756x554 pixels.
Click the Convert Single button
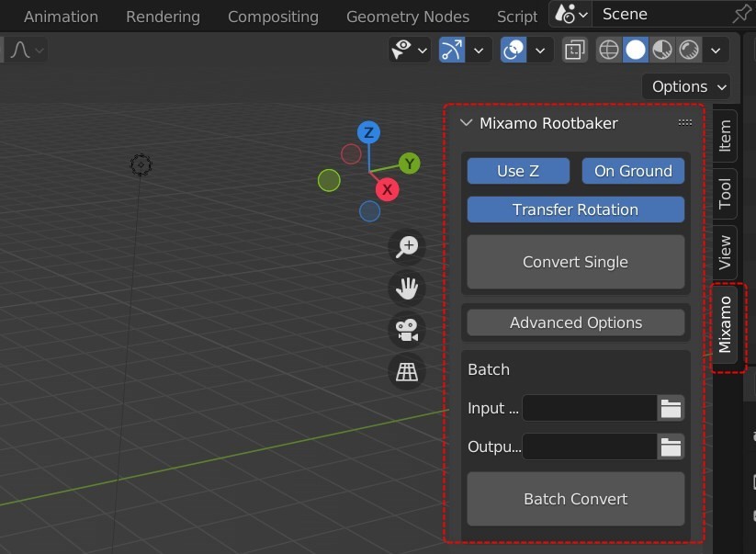(x=576, y=262)
